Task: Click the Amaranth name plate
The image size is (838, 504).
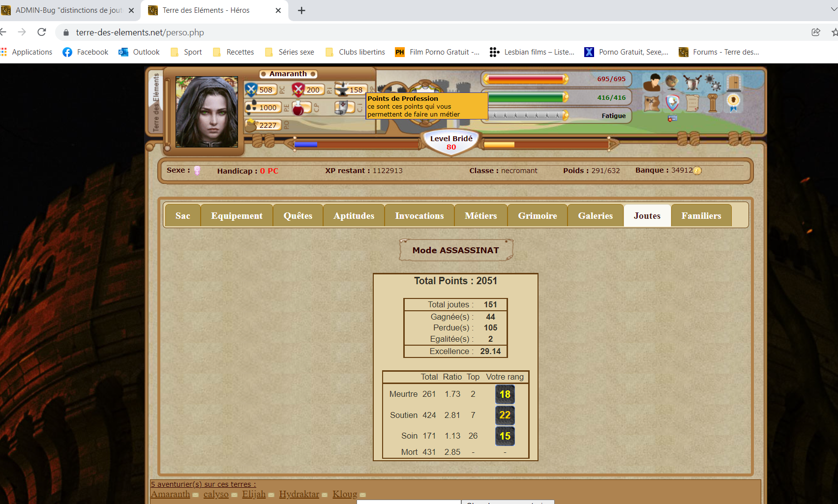Action: tap(288, 74)
